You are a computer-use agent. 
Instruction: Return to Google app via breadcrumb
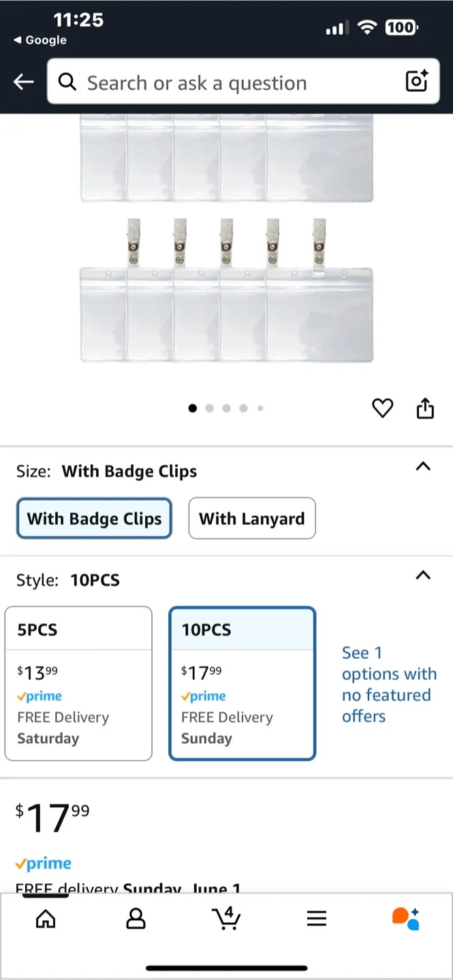40,40
